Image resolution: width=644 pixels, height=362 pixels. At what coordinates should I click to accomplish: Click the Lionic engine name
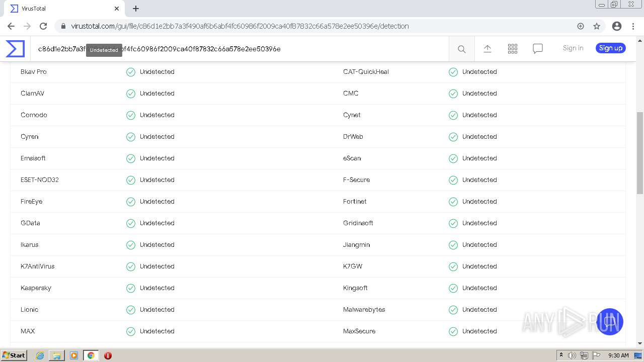[x=29, y=310]
